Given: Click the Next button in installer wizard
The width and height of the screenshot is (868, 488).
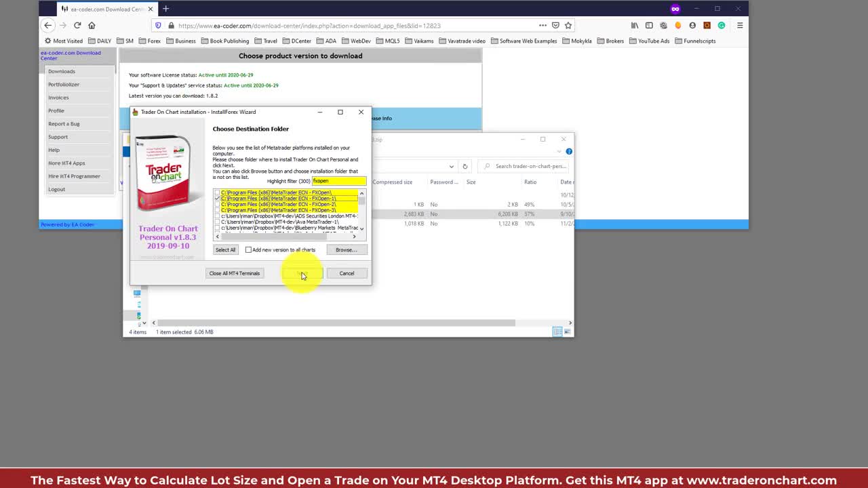Looking at the screenshot, I should pyautogui.click(x=302, y=273).
